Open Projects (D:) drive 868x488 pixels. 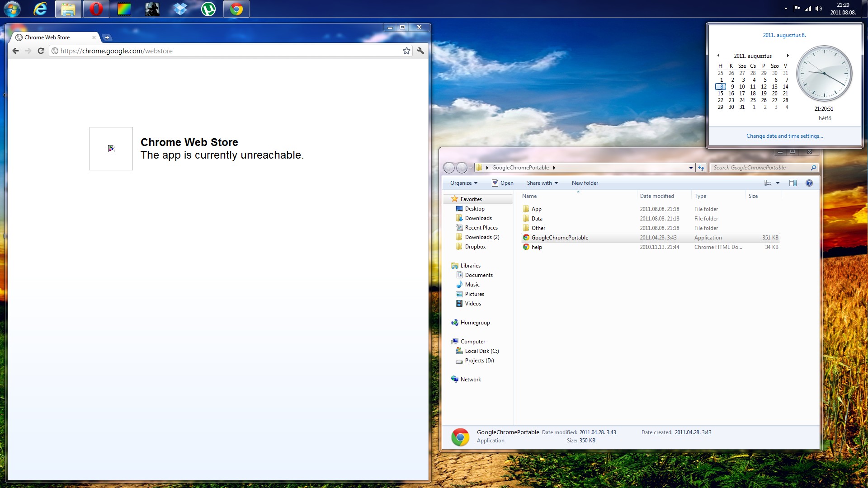(479, 361)
